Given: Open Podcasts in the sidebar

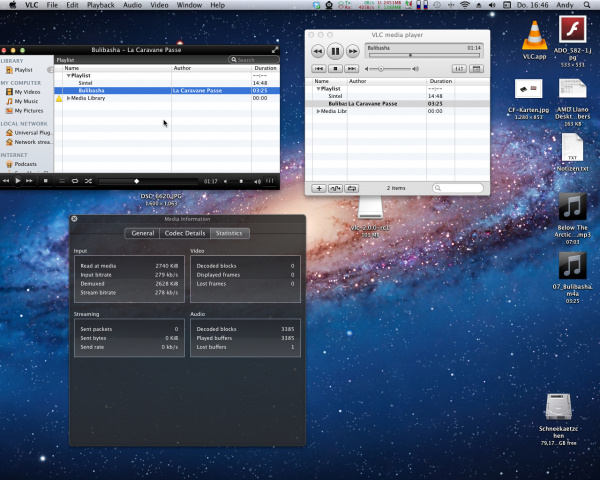Looking at the screenshot, I should point(25,164).
